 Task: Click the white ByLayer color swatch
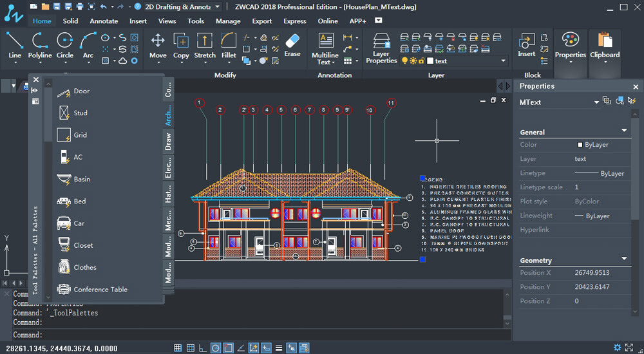580,145
